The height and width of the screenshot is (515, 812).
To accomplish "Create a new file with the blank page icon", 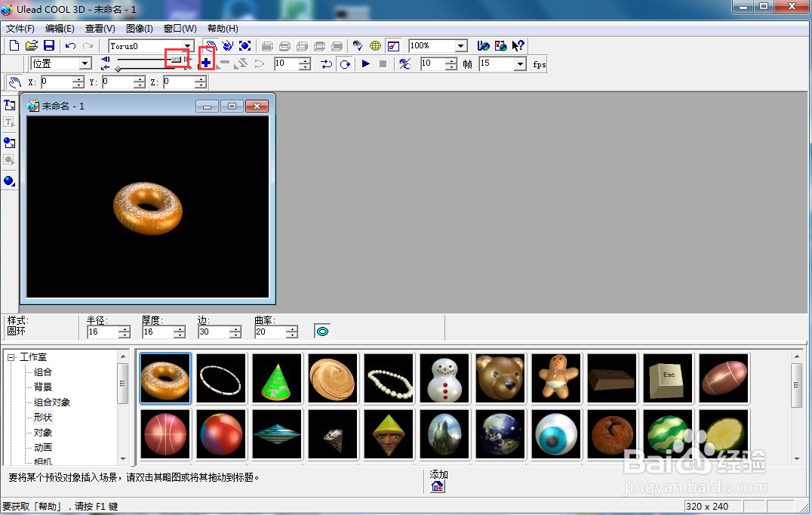I will point(14,45).
